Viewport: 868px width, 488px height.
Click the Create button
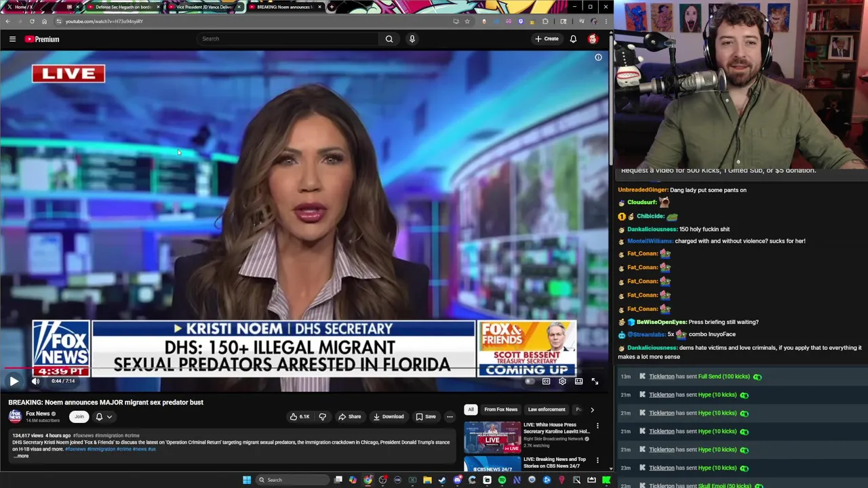547,39
